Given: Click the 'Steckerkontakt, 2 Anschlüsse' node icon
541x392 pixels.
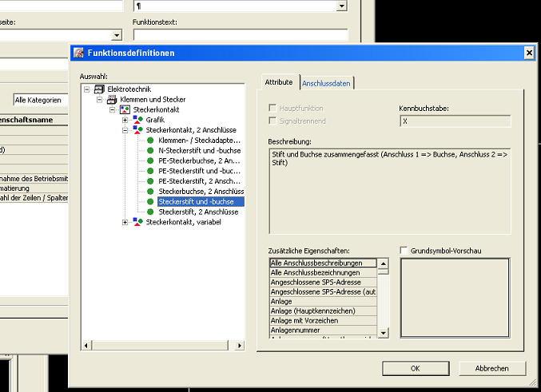Looking at the screenshot, I should click(138, 130).
